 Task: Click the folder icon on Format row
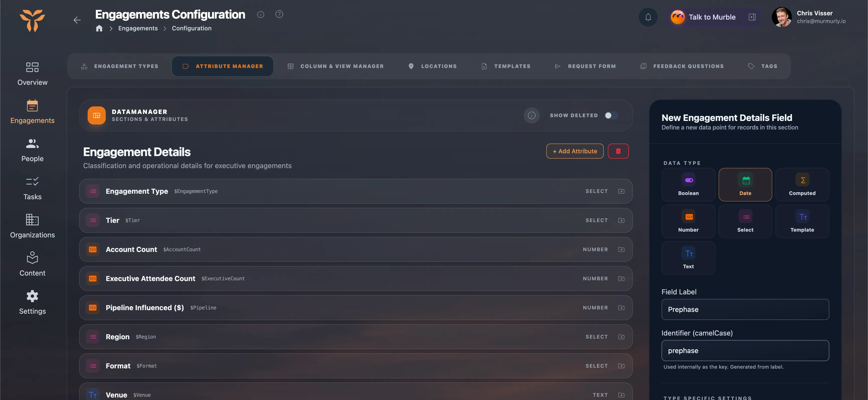(x=621, y=366)
